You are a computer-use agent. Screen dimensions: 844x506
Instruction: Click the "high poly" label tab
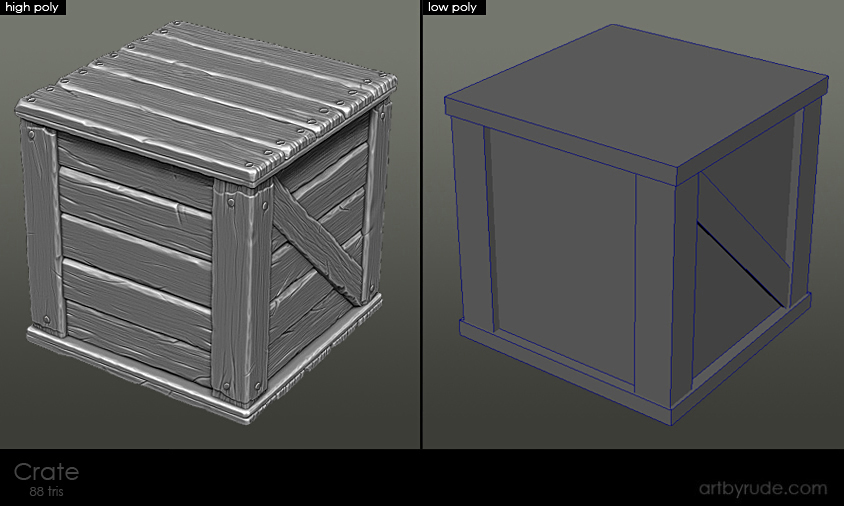(x=33, y=8)
